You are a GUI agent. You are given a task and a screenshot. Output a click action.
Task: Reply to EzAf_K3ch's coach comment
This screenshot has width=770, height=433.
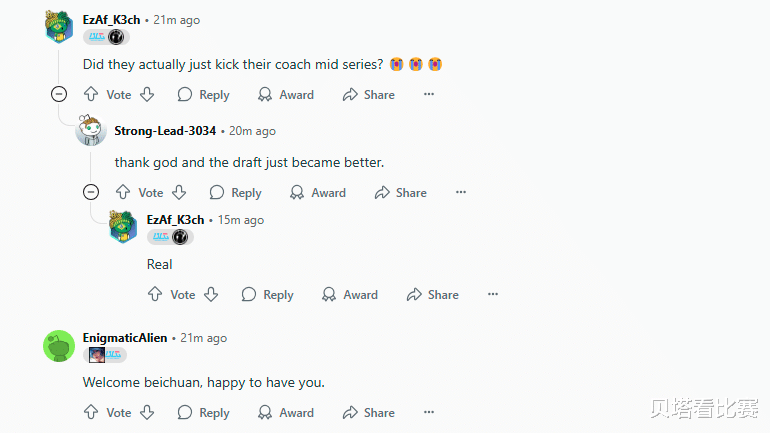click(x=203, y=95)
